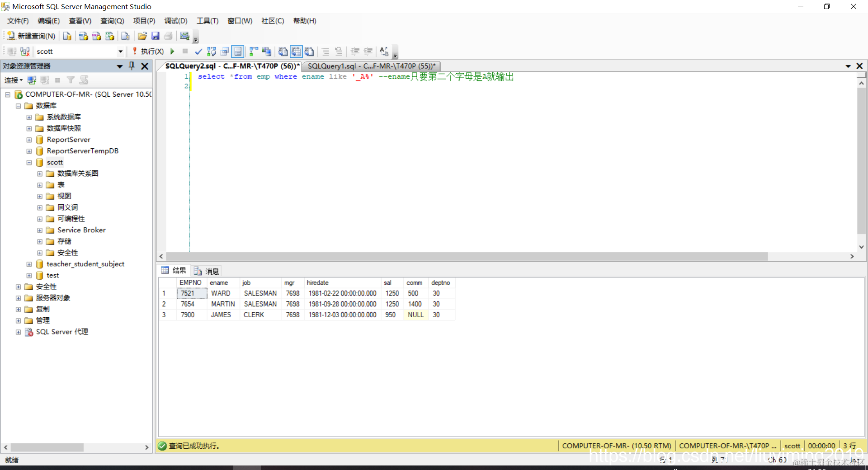The height and width of the screenshot is (470, 868).
Task: Close the active query document
Action: [860, 66]
